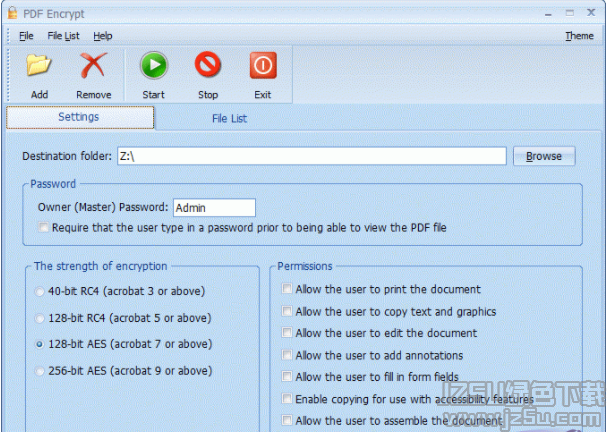This screenshot has width=607, height=432.
Task: Click the Destination folder input field
Action: (312, 156)
